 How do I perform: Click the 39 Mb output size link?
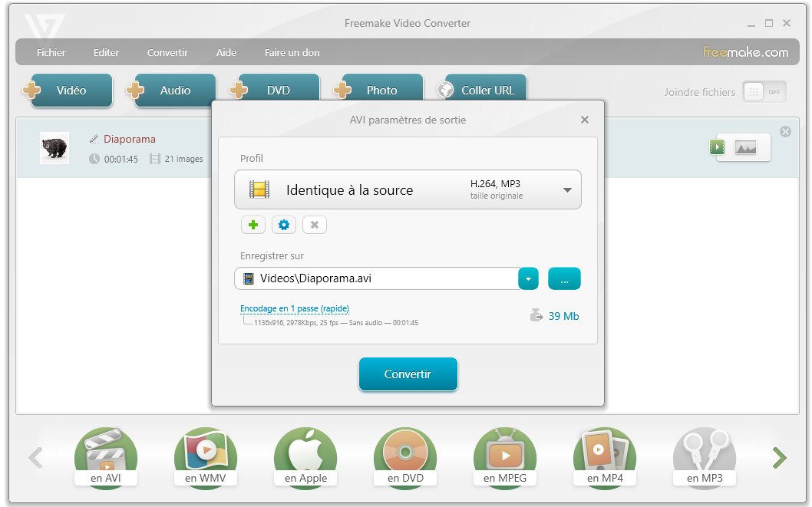click(564, 316)
